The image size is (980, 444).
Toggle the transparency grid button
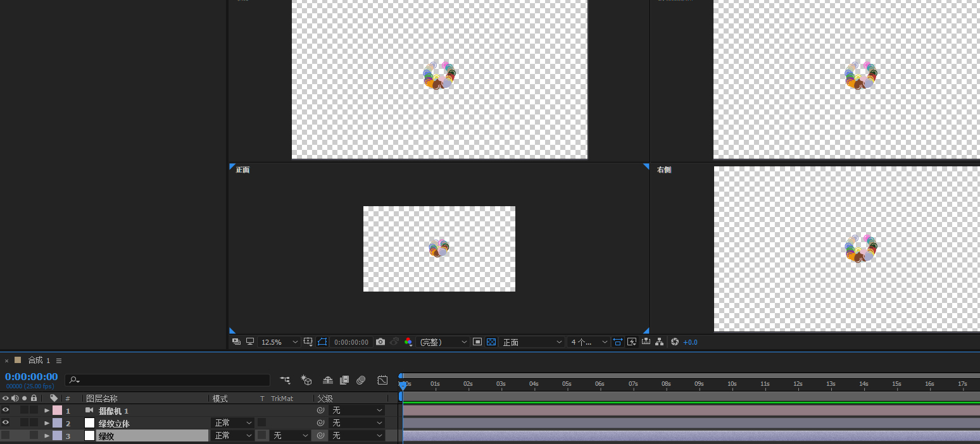[490, 342]
